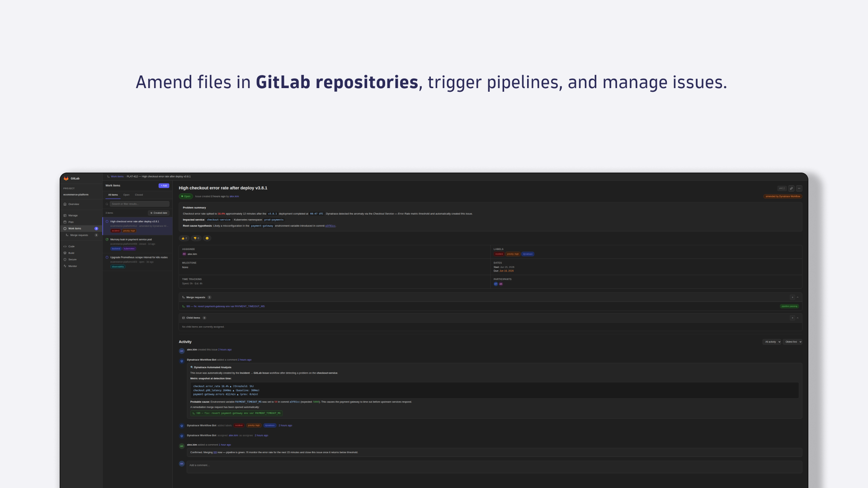Image resolution: width=868 pixels, height=488 pixels.
Task: Click the ecommerce-platform project name
Action: pyautogui.click(x=76, y=195)
